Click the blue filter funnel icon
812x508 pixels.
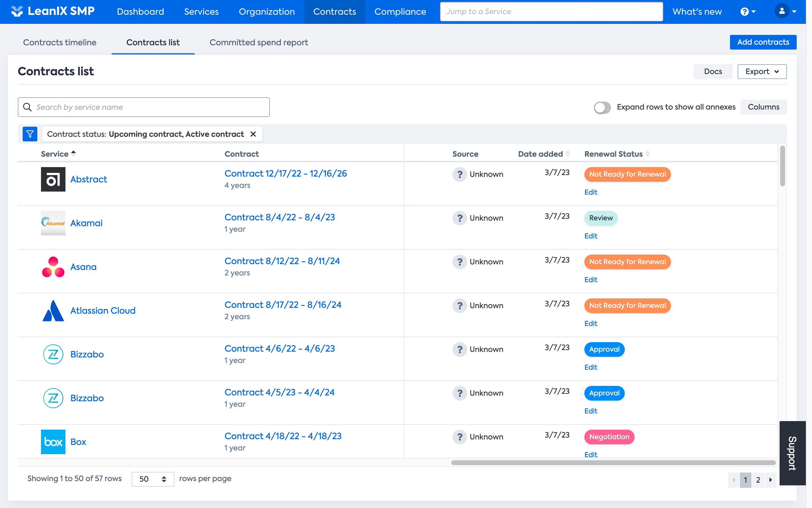point(30,134)
